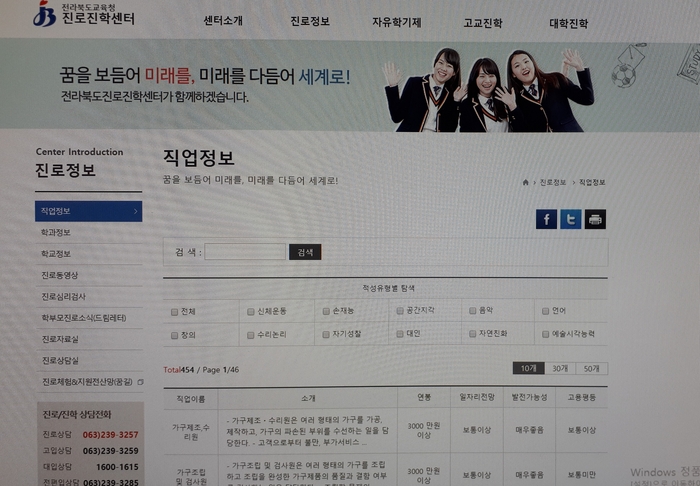
Task: Enable the 공간지각 checkbox
Action: point(400,311)
